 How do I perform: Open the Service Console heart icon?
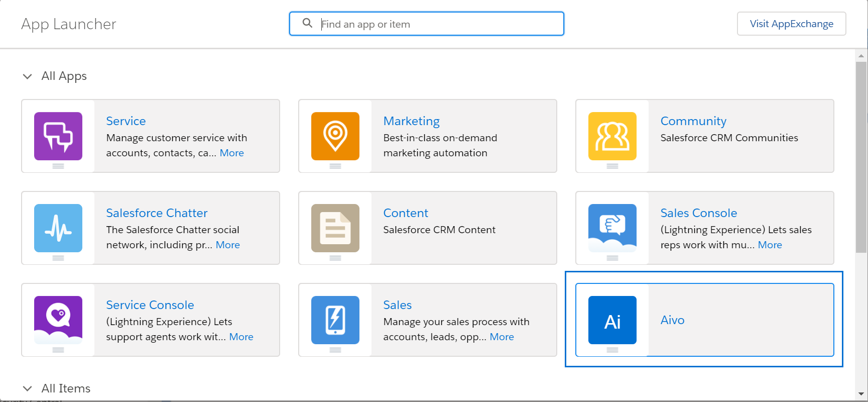click(x=58, y=320)
